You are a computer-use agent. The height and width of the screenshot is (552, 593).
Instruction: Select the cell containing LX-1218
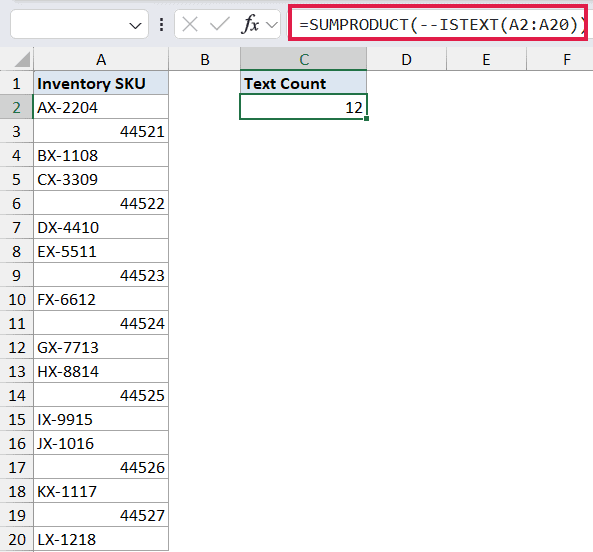[101, 540]
